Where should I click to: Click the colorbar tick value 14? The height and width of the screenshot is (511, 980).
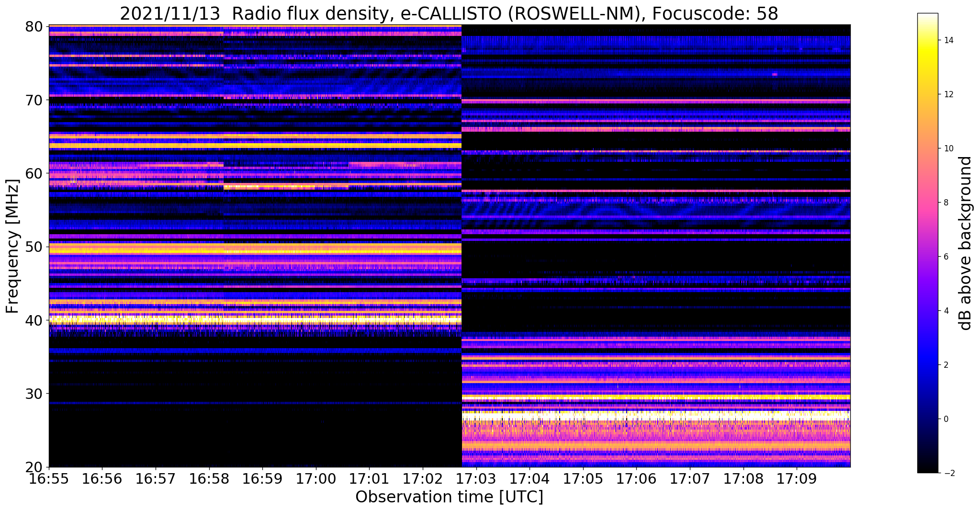click(948, 40)
